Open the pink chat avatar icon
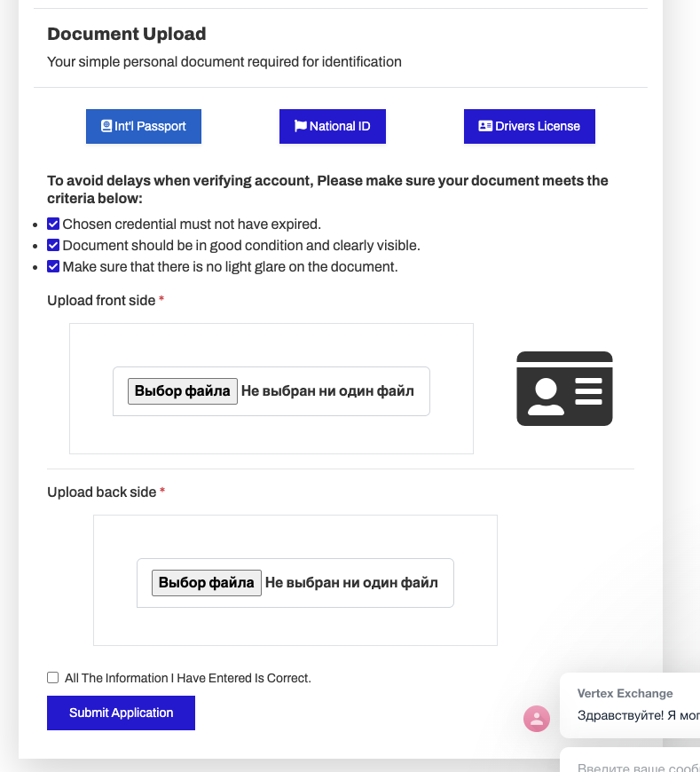Image resolution: width=700 pixels, height=772 pixels. (x=537, y=719)
